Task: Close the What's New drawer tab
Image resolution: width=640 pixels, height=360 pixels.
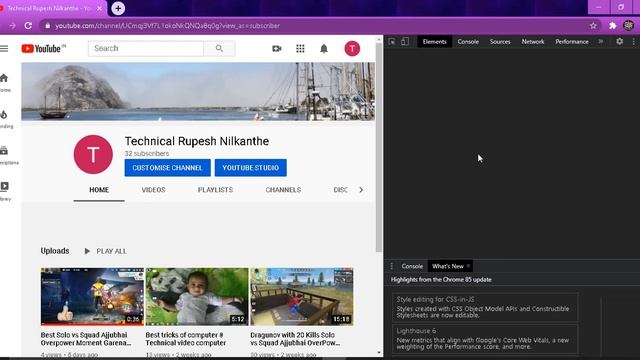Action: point(468,266)
